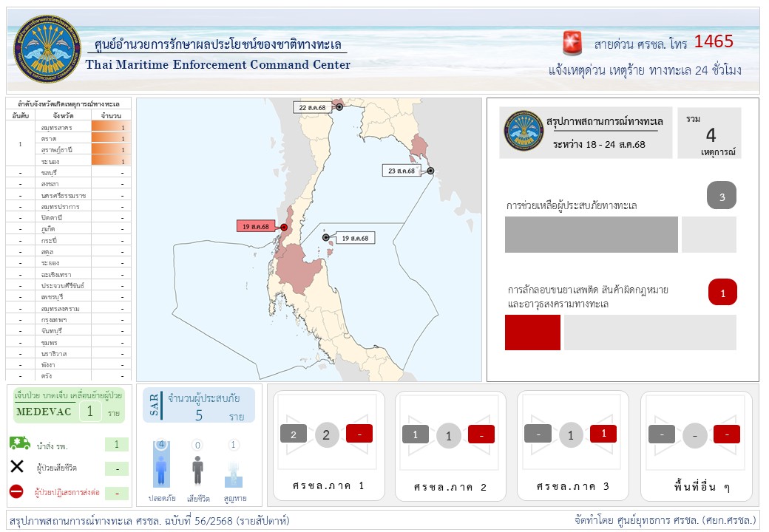This screenshot has width=769, height=532.
Task: Click the gray deceased person icon
Action: tap(197, 468)
